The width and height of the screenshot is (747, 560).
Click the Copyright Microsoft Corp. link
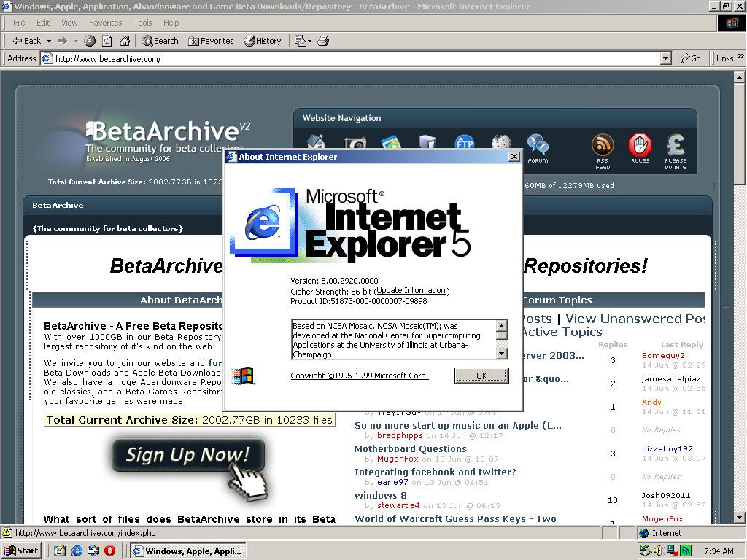click(359, 376)
